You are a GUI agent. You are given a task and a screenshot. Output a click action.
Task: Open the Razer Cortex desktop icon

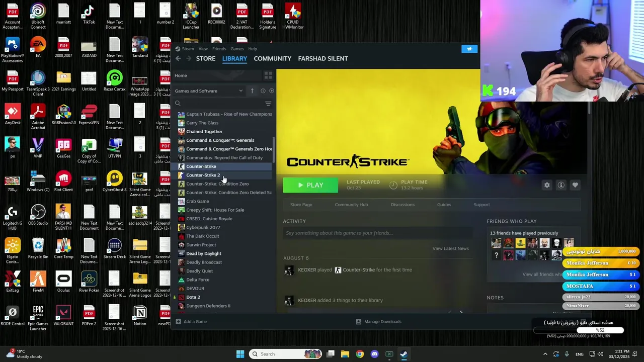[114, 81]
